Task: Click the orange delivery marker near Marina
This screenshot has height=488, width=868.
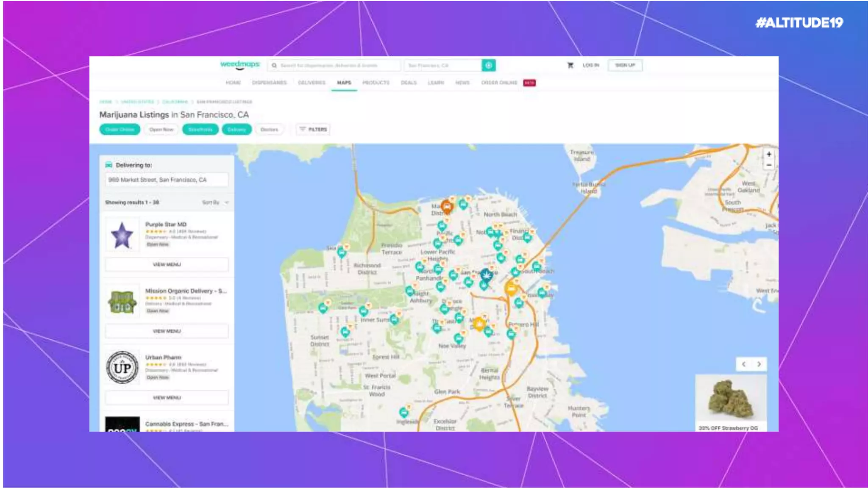Action: tap(447, 207)
